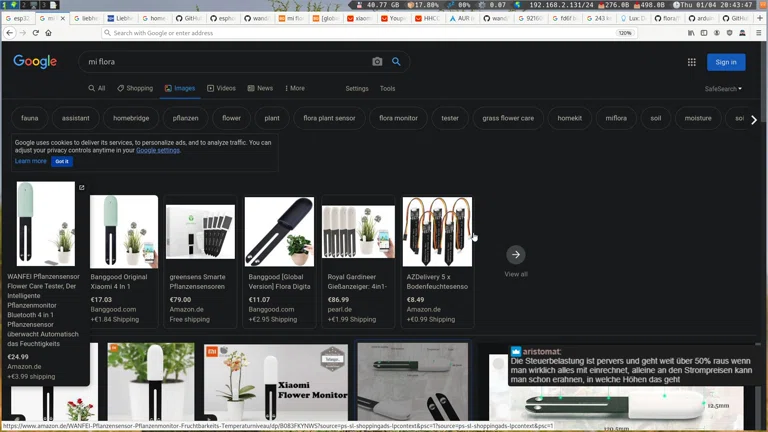The height and width of the screenshot is (432, 768).
Task: Reset the 120% zoom indicator
Action: [x=625, y=33]
